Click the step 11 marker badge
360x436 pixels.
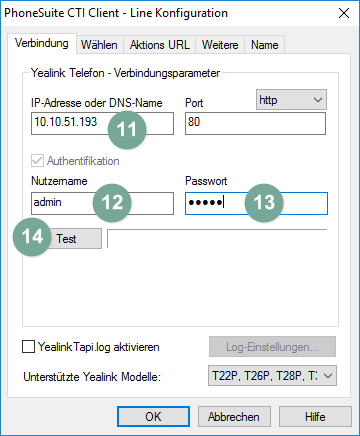[127, 129]
